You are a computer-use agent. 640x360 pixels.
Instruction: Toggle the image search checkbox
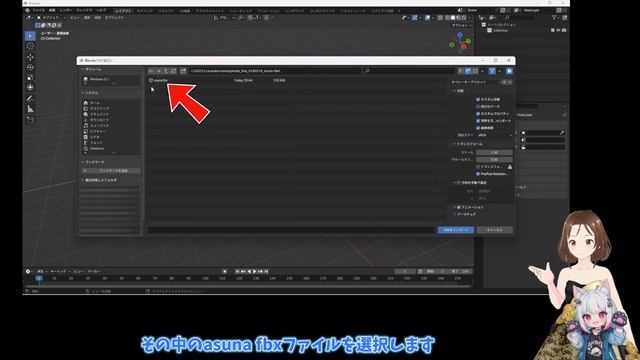[x=478, y=128]
